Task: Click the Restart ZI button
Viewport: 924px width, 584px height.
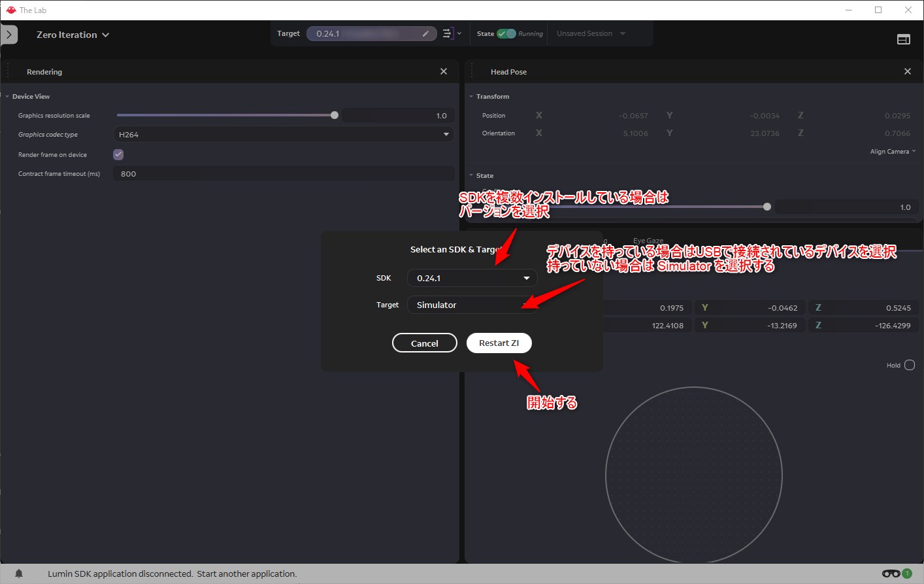Action: pyautogui.click(x=499, y=343)
